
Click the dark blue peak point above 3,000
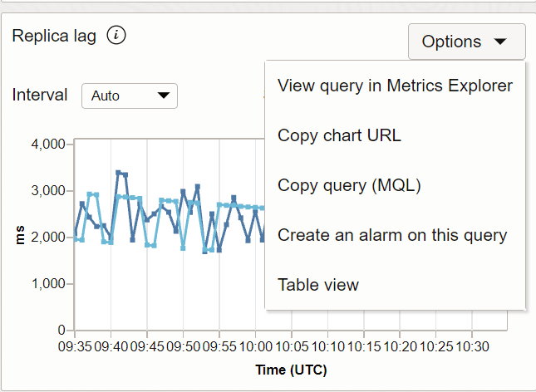118,173
